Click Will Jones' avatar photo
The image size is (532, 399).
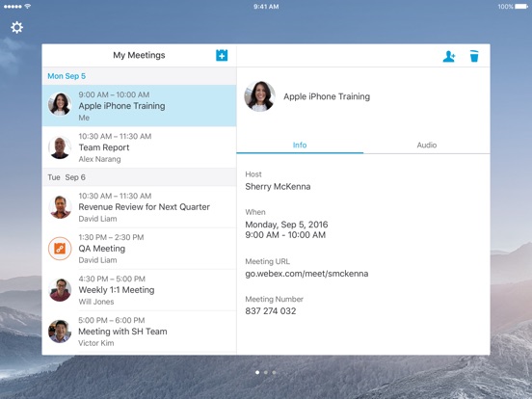click(60, 290)
